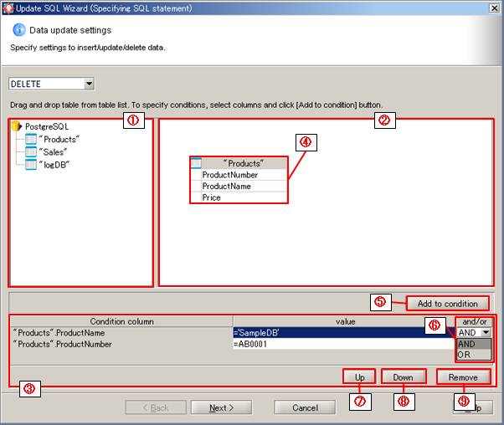Click the PostgreSQL database icon
Viewport: 504px width, 425px height.
click(x=16, y=126)
